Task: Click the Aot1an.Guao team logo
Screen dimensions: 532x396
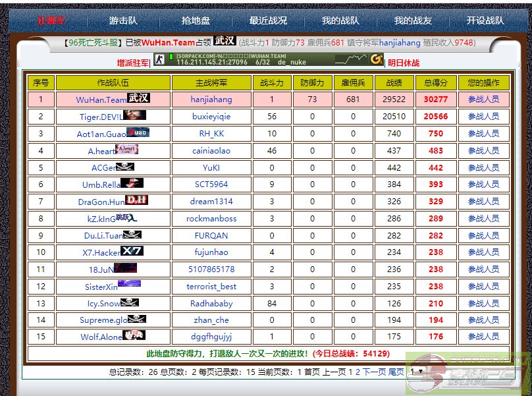Action: coord(138,132)
